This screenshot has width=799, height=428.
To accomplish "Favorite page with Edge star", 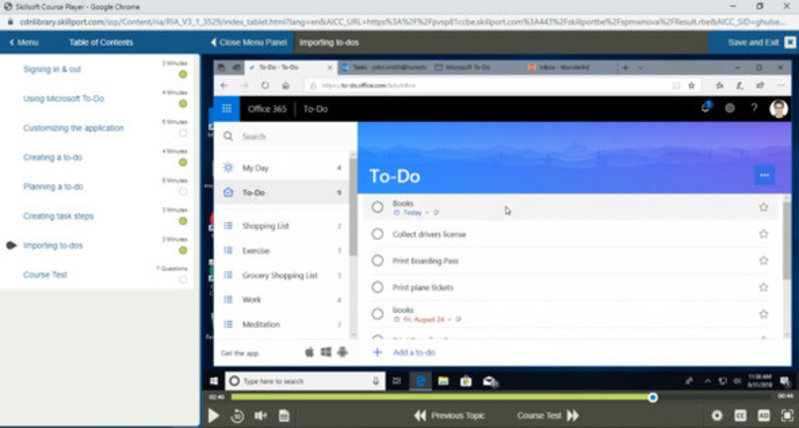I will (691, 86).
